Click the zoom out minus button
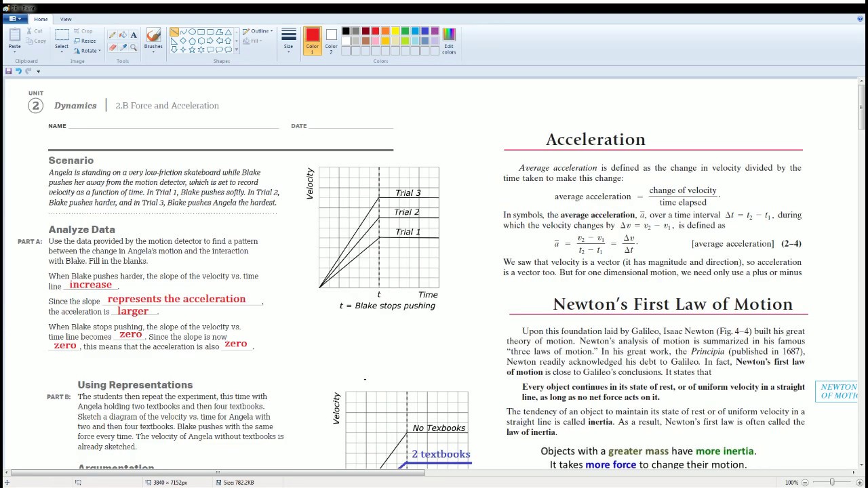 [804, 483]
